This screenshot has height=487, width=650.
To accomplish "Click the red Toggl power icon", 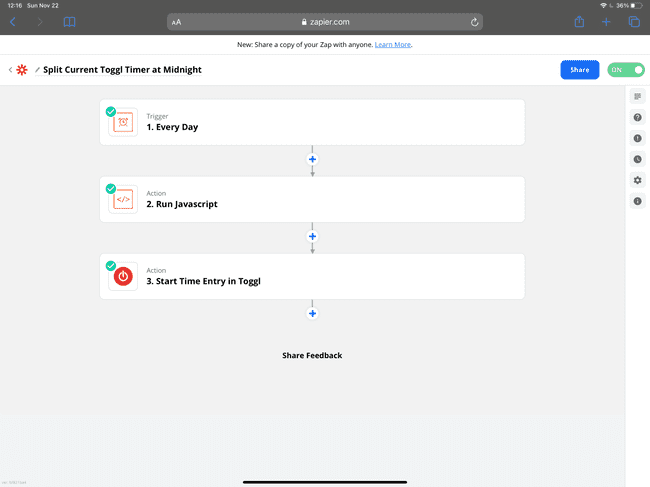I will pyautogui.click(x=123, y=276).
